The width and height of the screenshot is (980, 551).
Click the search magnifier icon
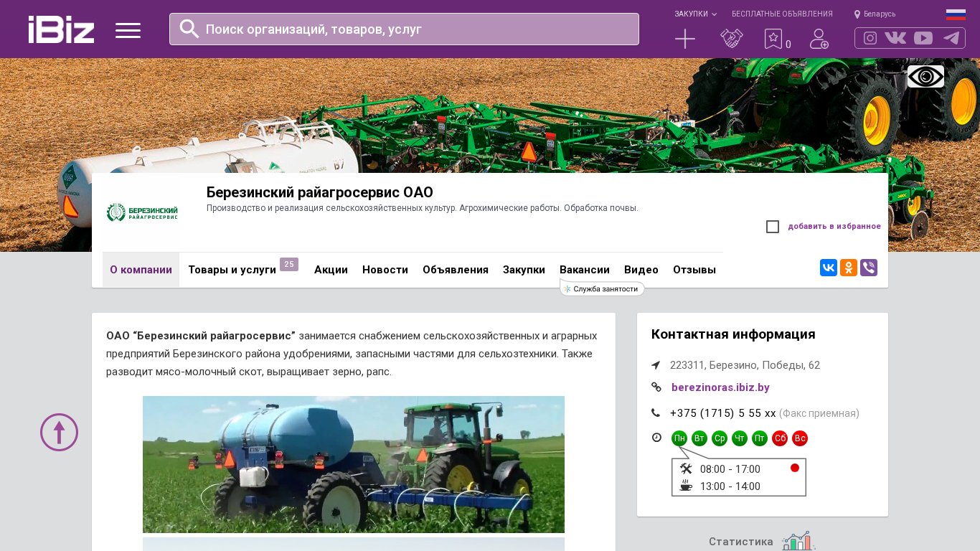click(189, 29)
